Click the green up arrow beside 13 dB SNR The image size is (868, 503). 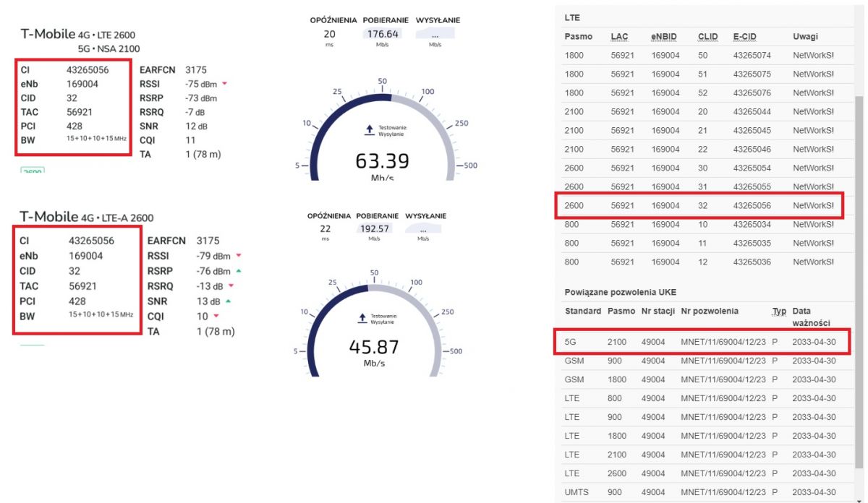228,301
